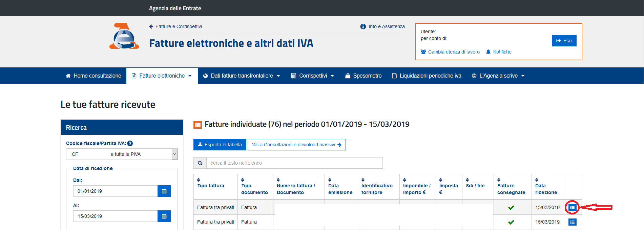Click Fattura tra privati in second row
This screenshot has width=644, height=230.
pos(215,222)
